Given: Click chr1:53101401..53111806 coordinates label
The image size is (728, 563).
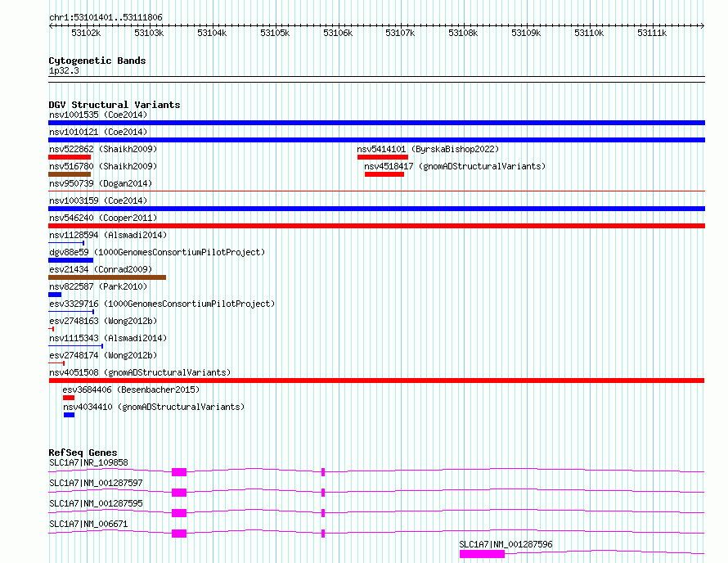Looking at the screenshot, I should (x=106, y=17).
